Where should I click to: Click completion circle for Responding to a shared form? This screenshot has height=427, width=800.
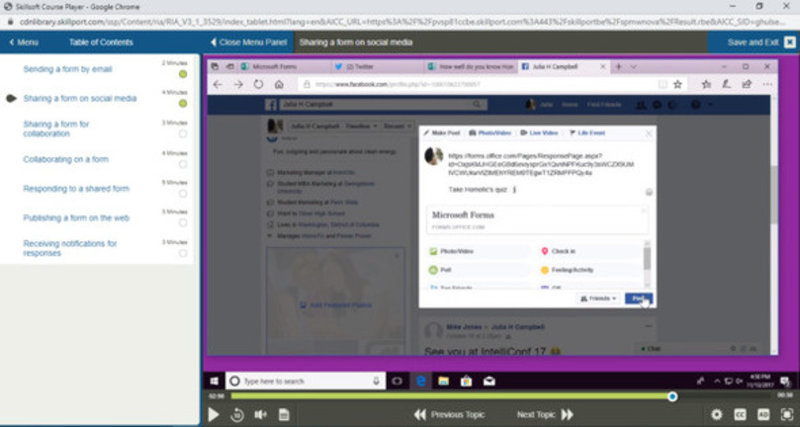tap(183, 193)
